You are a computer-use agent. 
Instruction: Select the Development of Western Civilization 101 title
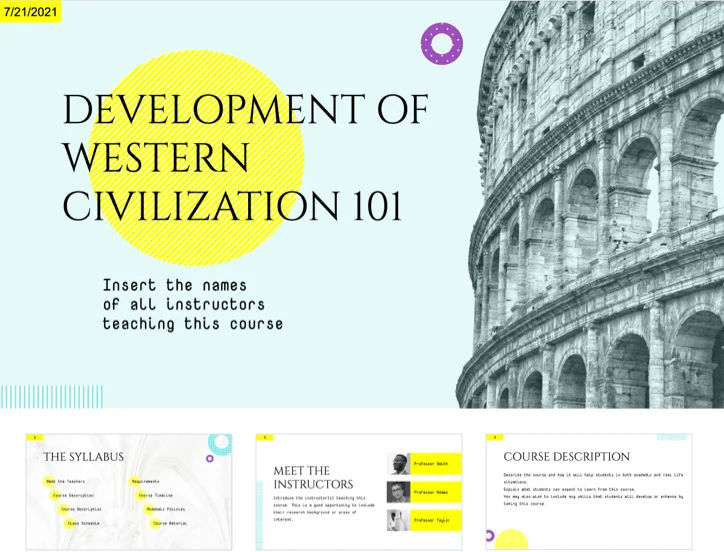245,158
